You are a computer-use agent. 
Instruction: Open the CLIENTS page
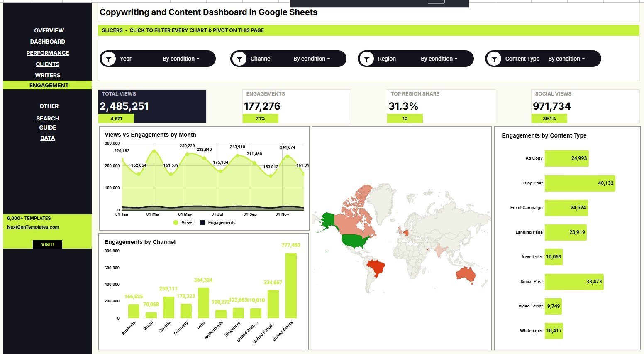coord(48,64)
